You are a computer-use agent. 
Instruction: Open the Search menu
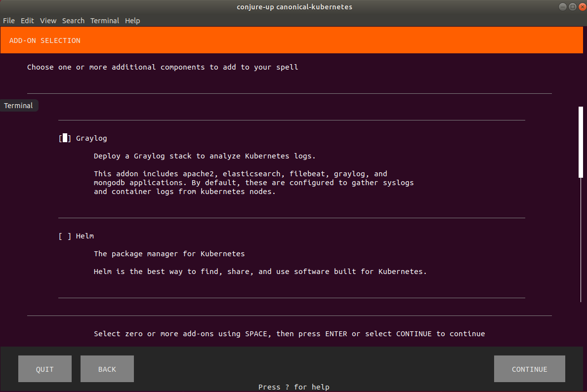tap(73, 21)
